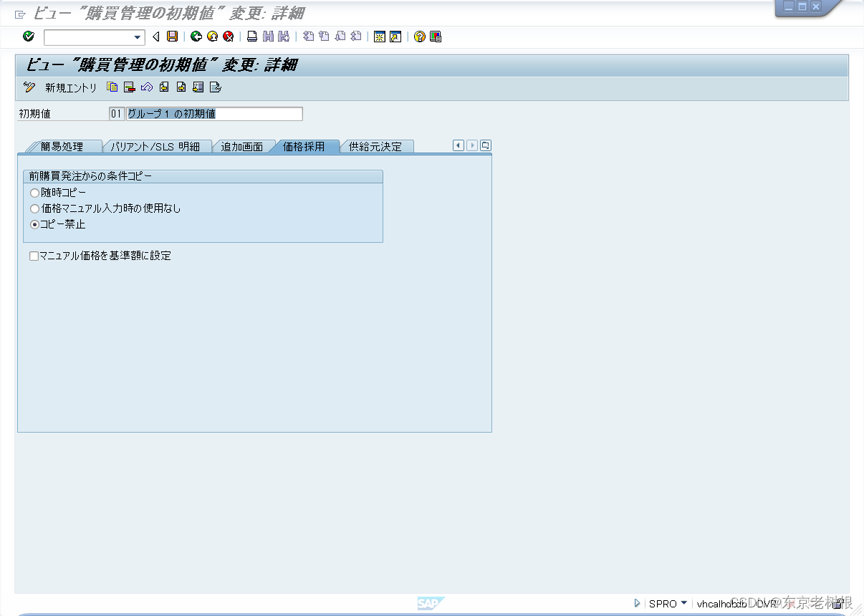Switch to the 供給元決定 tab
The image size is (864, 616).
coord(377,145)
